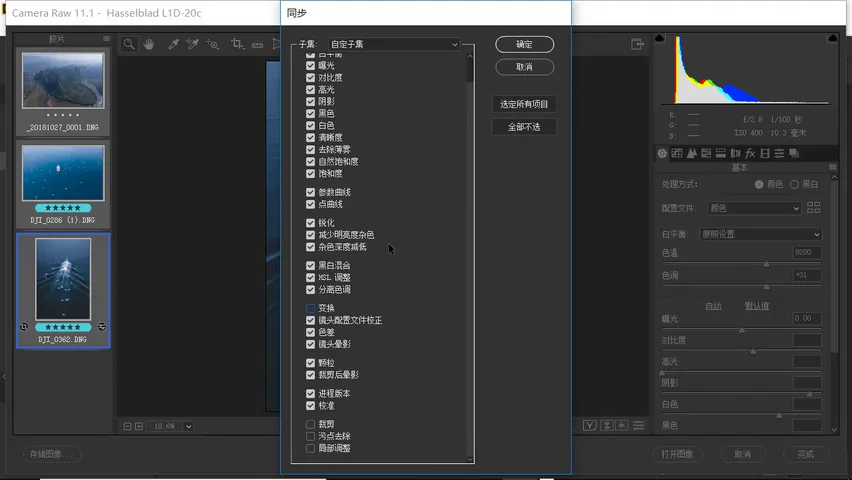The width and height of the screenshot is (852, 480).
Task: Click the before/after Y view icon
Action: (590, 426)
